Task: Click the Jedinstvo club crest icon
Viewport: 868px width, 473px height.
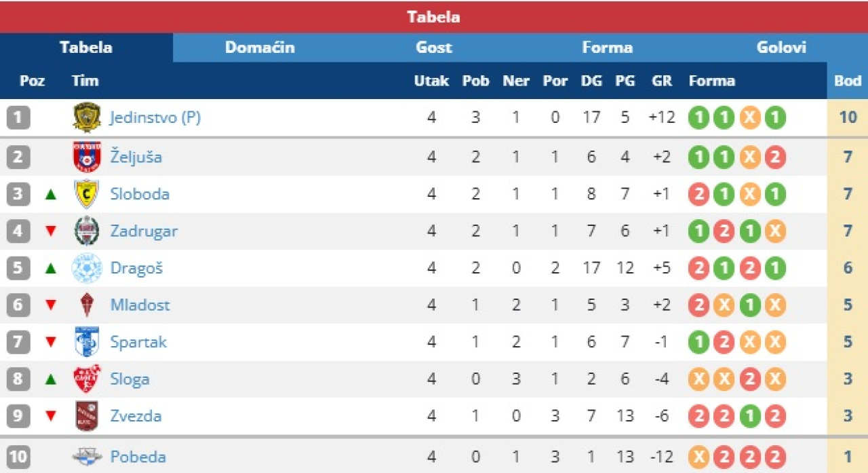Action: pyautogui.click(x=87, y=117)
